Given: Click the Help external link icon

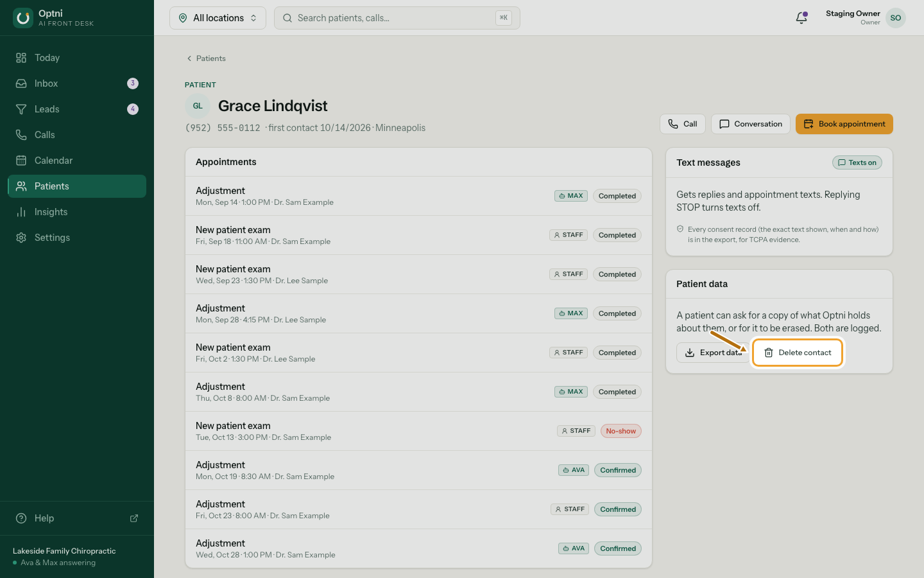Looking at the screenshot, I should 134,518.
